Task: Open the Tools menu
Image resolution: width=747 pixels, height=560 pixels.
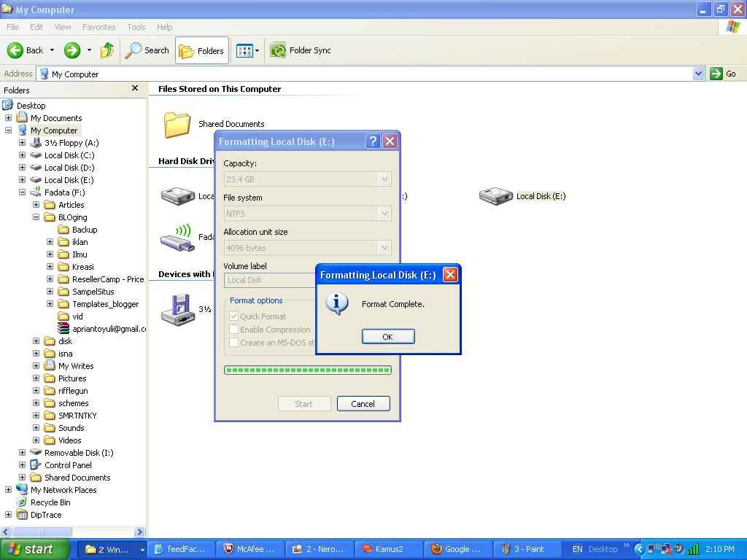Action: click(x=136, y=27)
